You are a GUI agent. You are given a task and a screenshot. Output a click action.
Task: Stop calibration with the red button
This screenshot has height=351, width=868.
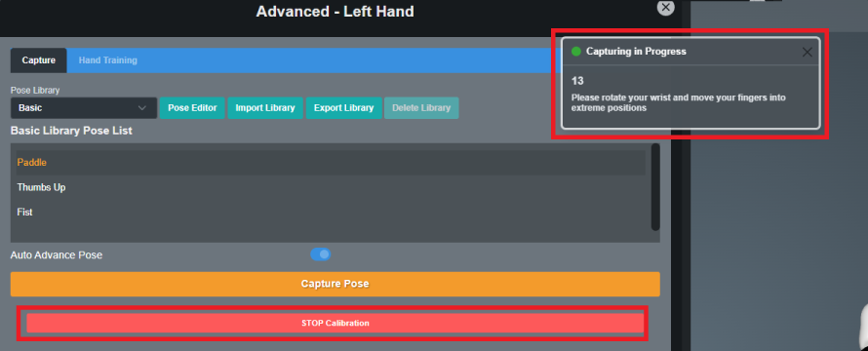click(335, 323)
